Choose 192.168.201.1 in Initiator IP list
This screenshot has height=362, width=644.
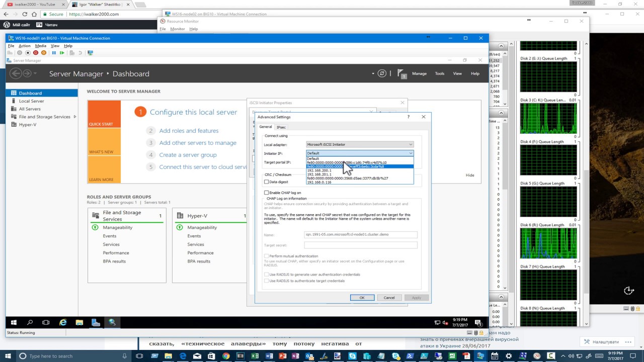coord(360,174)
